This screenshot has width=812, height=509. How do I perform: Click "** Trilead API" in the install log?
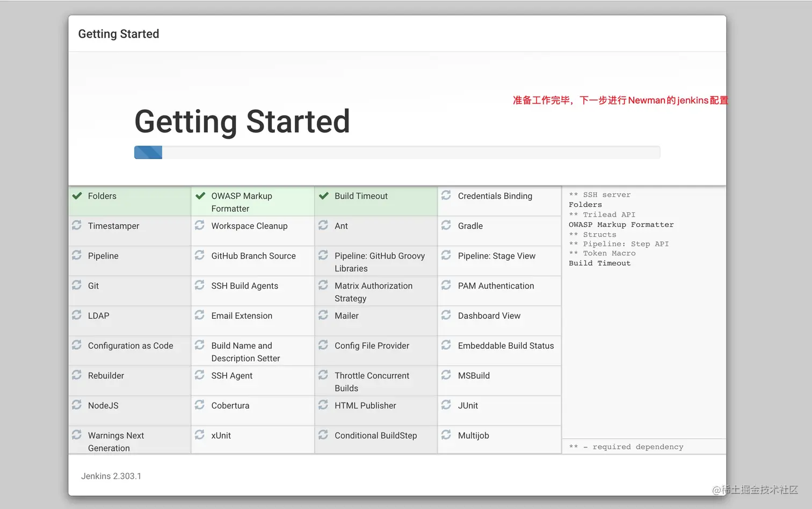602,214
